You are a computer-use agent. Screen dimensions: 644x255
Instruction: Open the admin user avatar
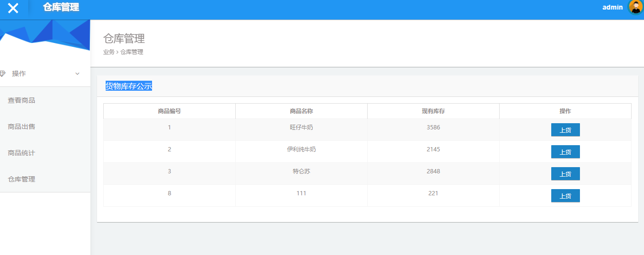pos(635,7)
